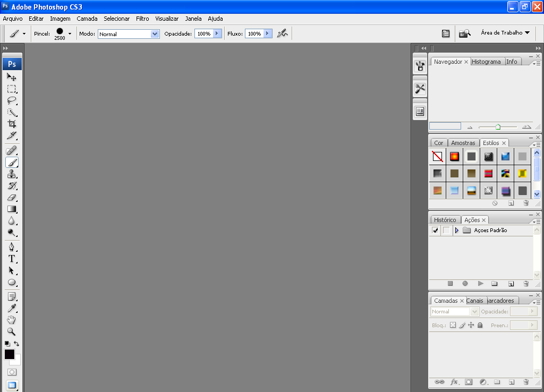Select the Crop tool
Image resolution: width=544 pixels, height=392 pixels.
click(12, 124)
